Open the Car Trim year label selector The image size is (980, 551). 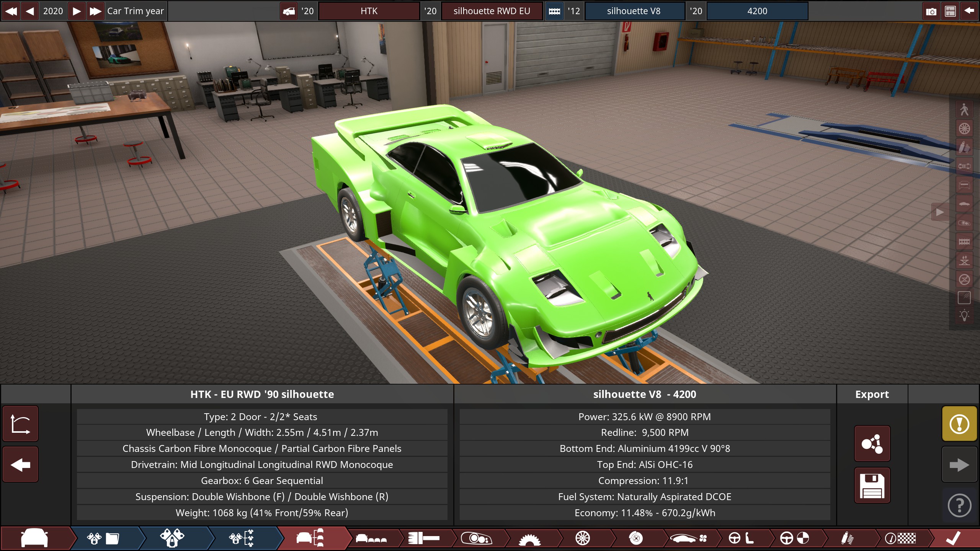(x=136, y=11)
